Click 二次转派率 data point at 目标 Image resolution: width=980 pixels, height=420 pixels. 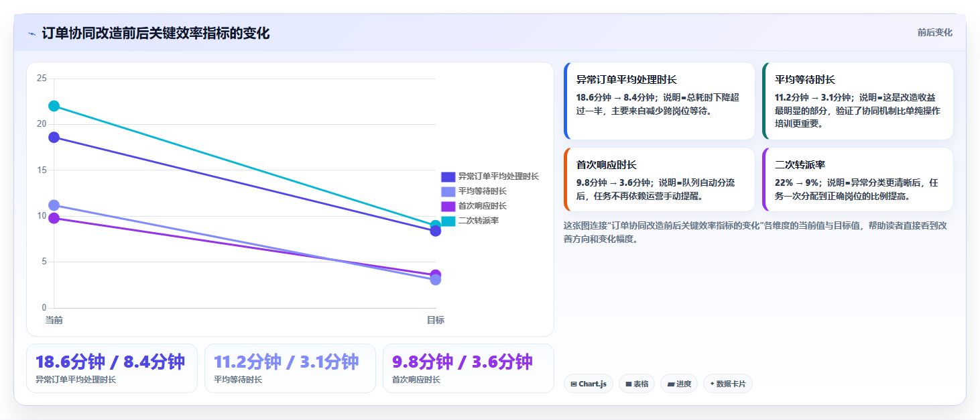pos(436,225)
